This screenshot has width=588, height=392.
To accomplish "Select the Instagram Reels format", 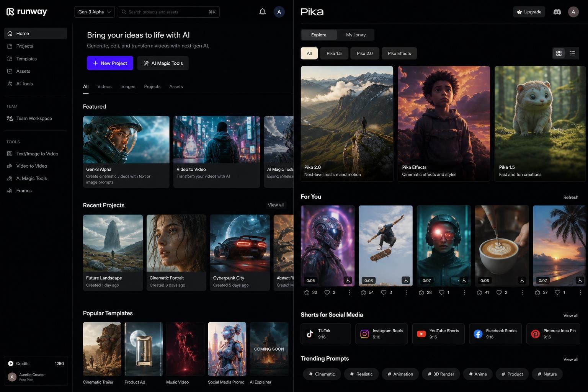I will (x=382, y=334).
